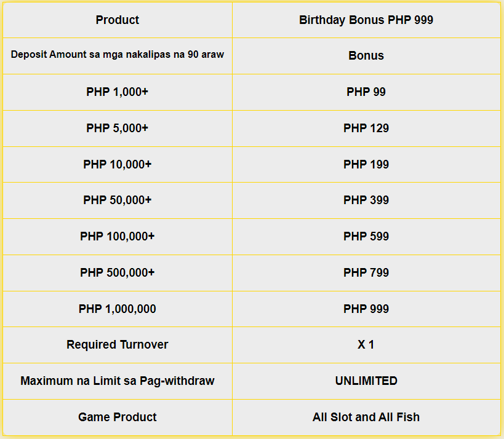Select the PHP 5,000+ deposit tier
The height and width of the screenshot is (439, 504).
[x=118, y=128]
